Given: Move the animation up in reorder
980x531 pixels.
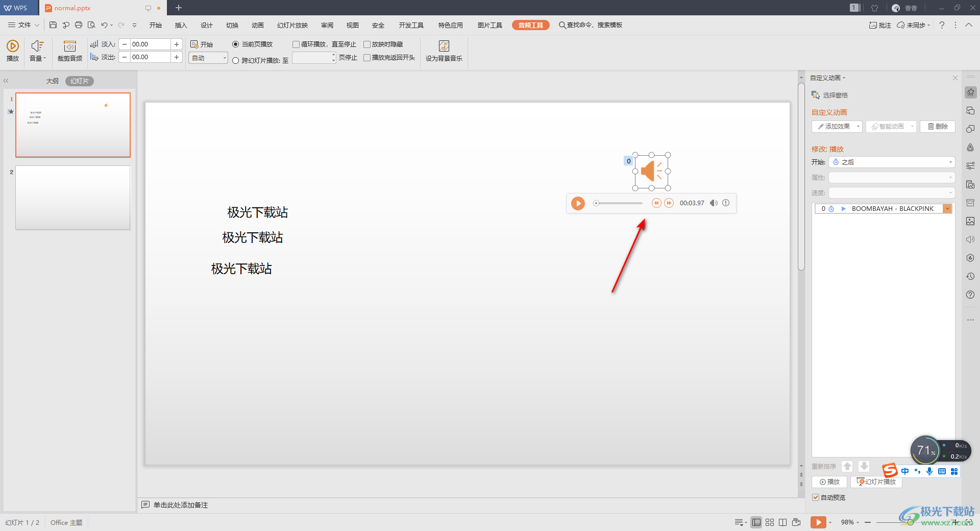Looking at the screenshot, I should coord(847,466).
